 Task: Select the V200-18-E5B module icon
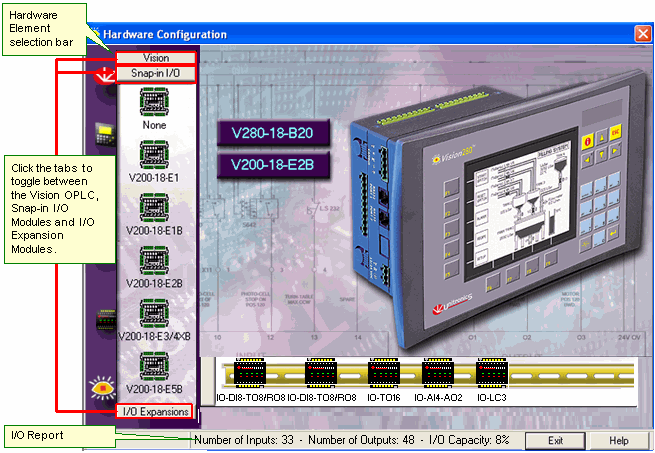point(154,366)
